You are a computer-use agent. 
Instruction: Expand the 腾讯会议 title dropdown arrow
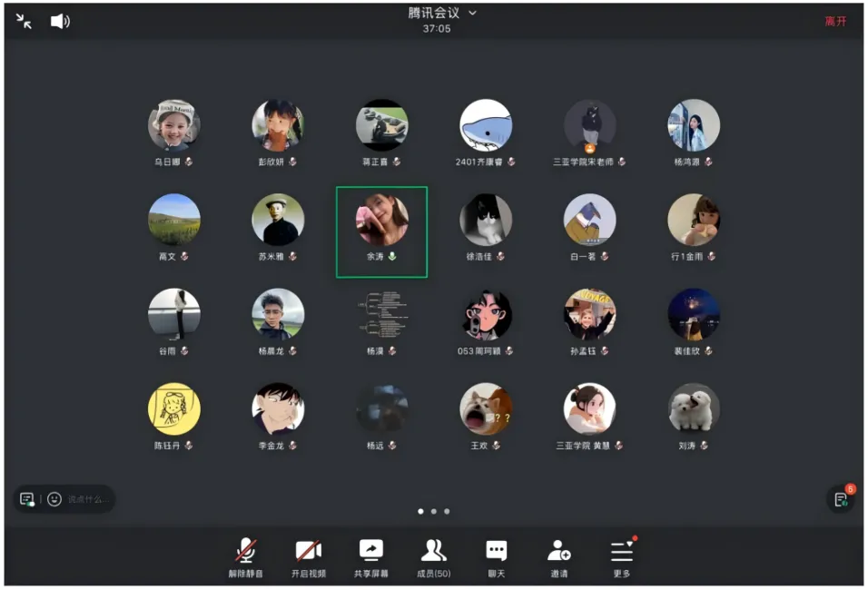[x=472, y=13]
